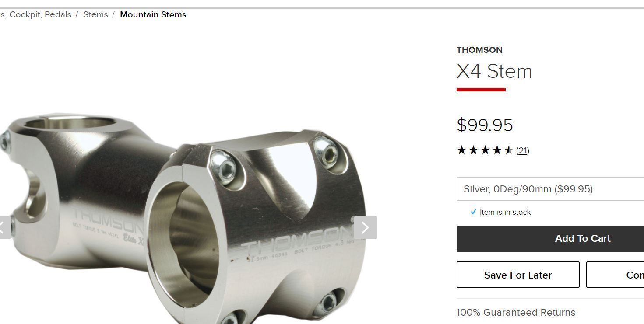Click the Item is in stock message
This screenshot has width=644, height=324.
coord(505,212)
